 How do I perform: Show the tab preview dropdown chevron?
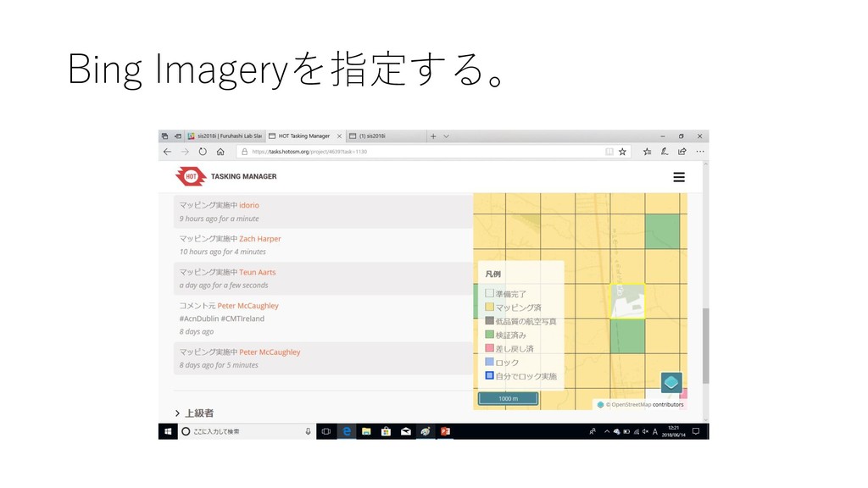click(446, 136)
